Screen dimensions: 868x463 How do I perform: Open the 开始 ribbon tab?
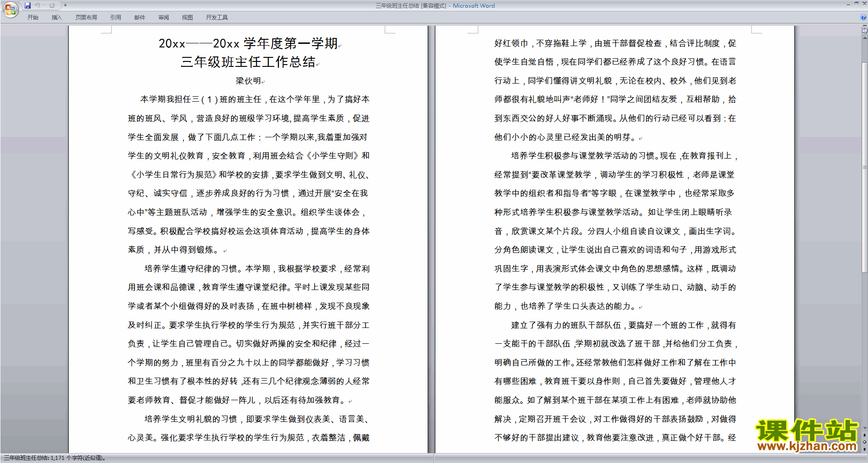(33, 18)
